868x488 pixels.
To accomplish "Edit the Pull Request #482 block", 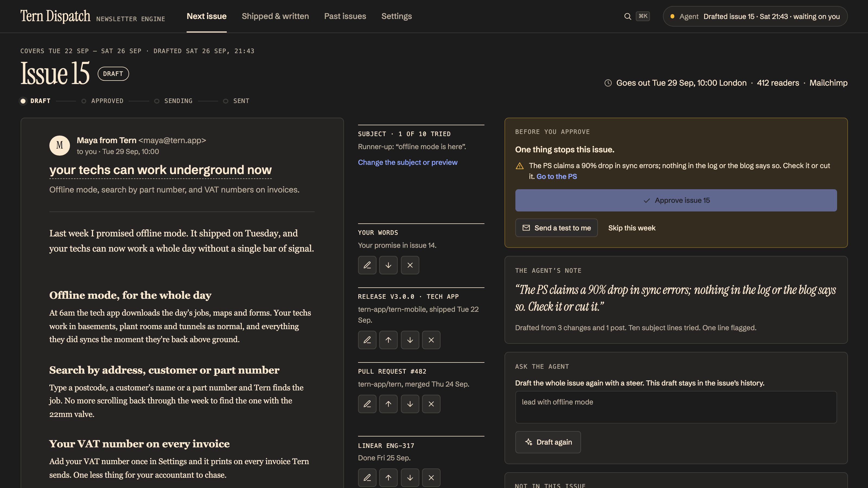I will [367, 404].
